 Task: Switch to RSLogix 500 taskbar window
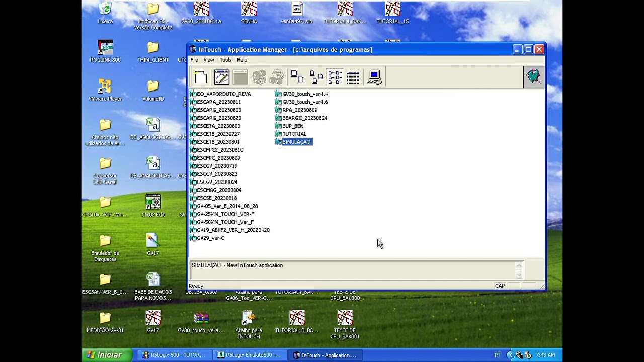[174, 355]
